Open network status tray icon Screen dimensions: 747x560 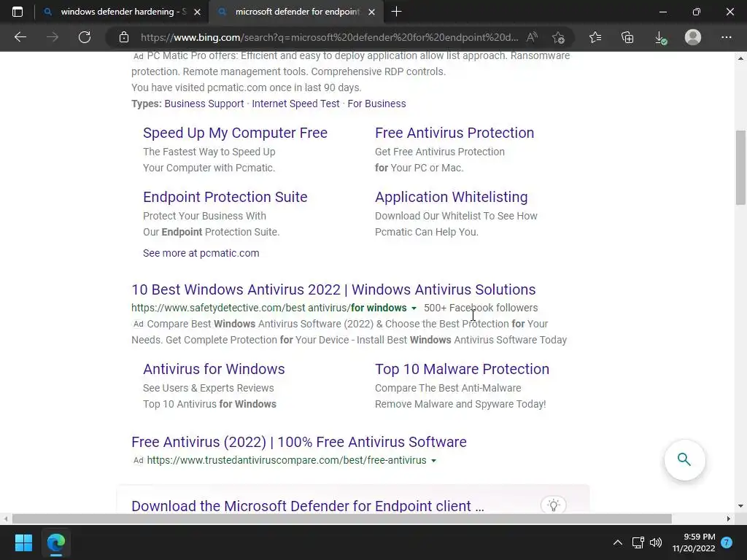pyautogui.click(x=638, y=542)
